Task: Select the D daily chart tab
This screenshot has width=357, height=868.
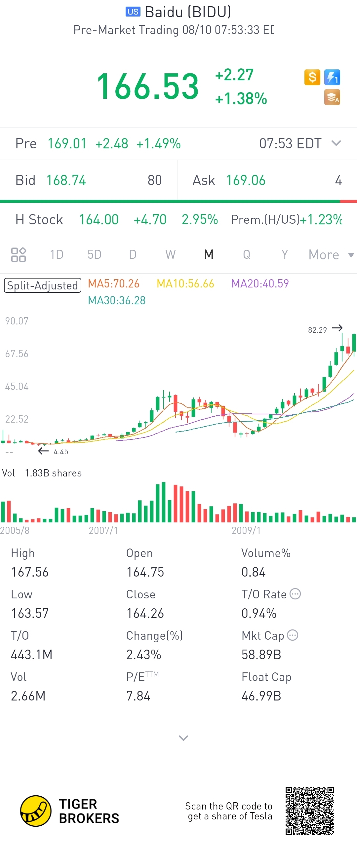Action: [133, 255]
